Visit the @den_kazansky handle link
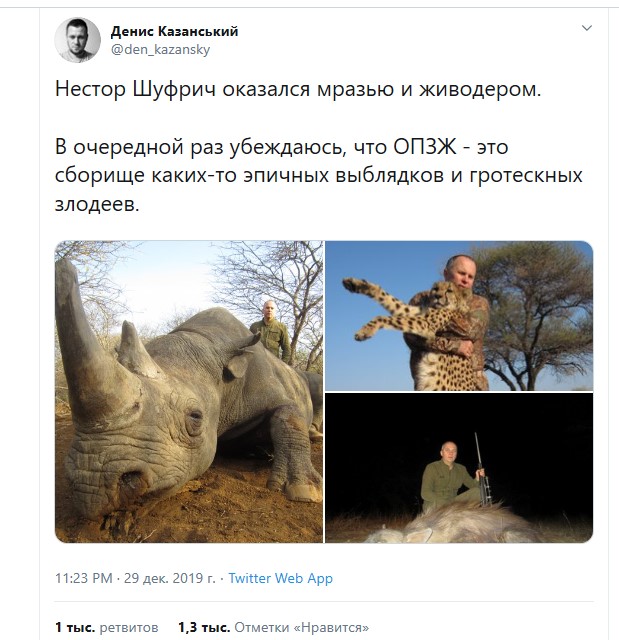 160,50
